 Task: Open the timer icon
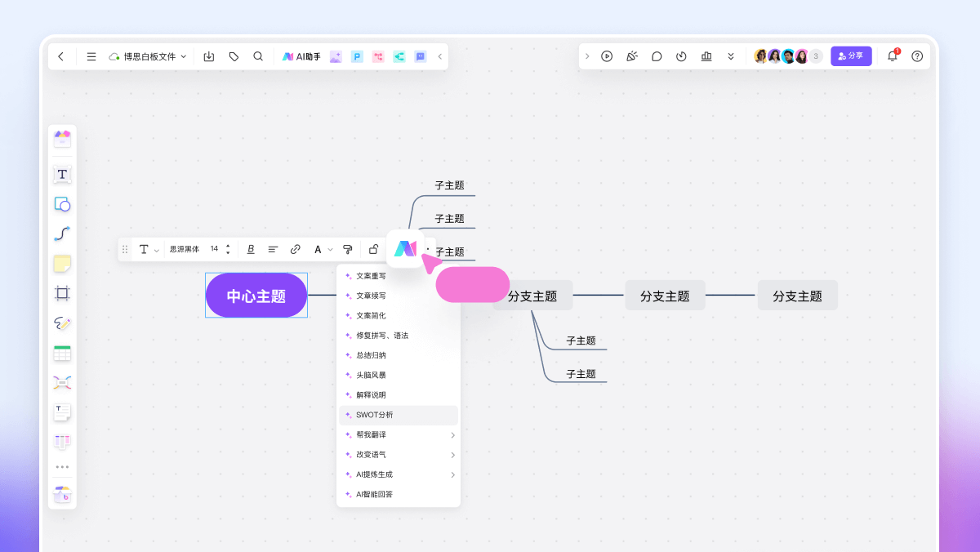(x=682, y=56)
